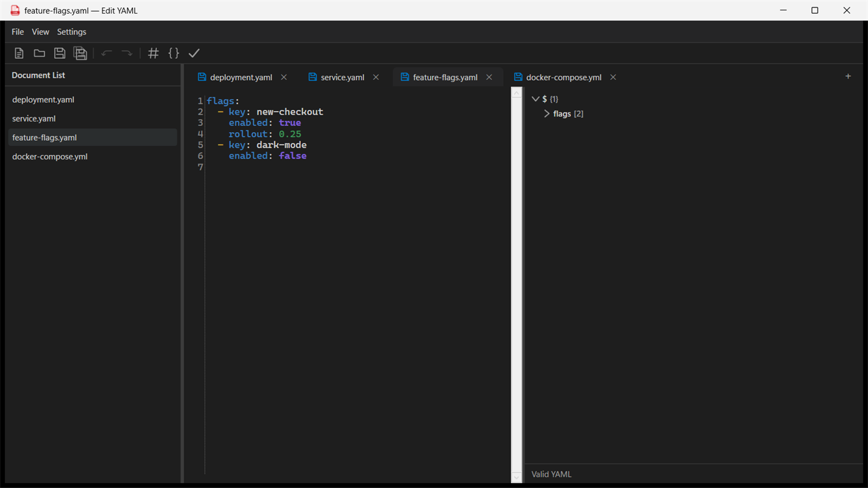Switch to the service.yaml tab
The width and height of the screenshot is (868, 488).
click(x=342, y=78)
